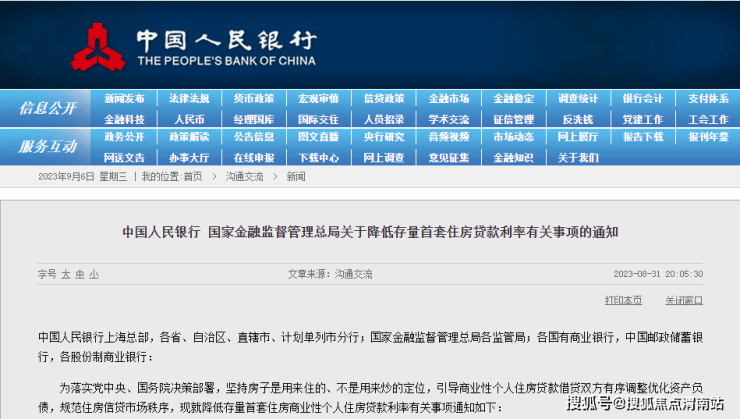This screenshot has width=740, height=419.
Task: Go to 党建工作 section
Action: tap(643, 120)
